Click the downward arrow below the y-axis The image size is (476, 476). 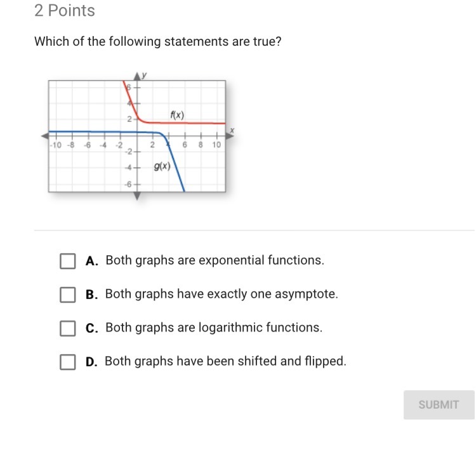click(x=138, y=195)
